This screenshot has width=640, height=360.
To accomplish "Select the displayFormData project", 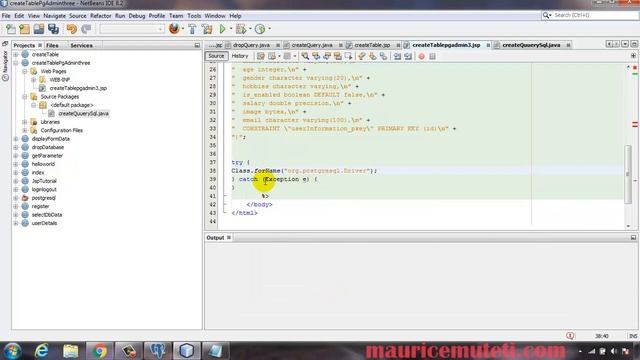I will pyautogui.click(x=50, y=139).
